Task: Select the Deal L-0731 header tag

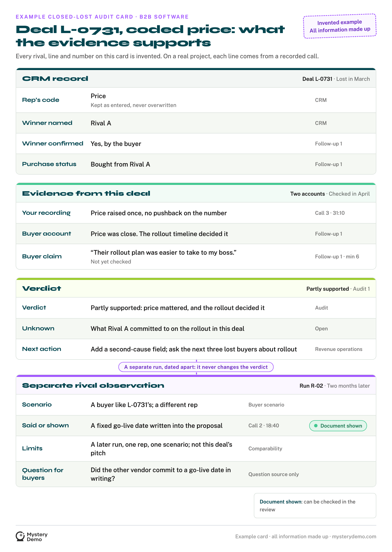Action: (317, 79)
